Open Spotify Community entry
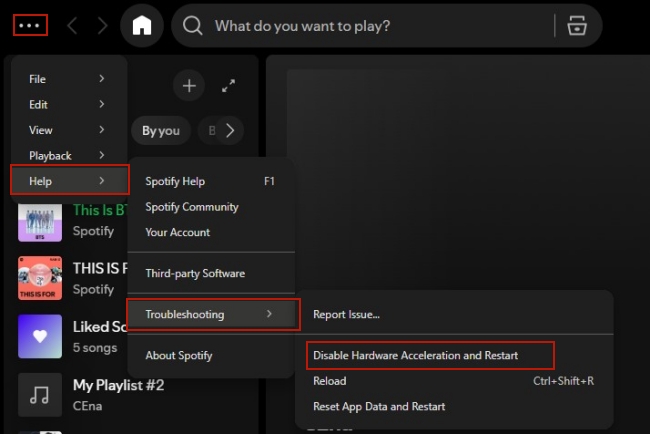 (211, 207)
